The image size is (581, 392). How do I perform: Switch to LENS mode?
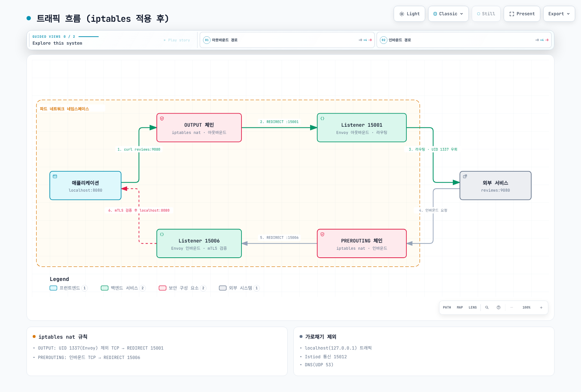(472, 307)
